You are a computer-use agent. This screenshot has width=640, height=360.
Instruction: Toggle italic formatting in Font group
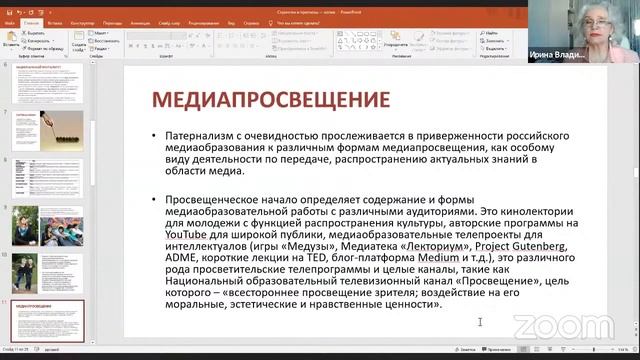point(138,47)
